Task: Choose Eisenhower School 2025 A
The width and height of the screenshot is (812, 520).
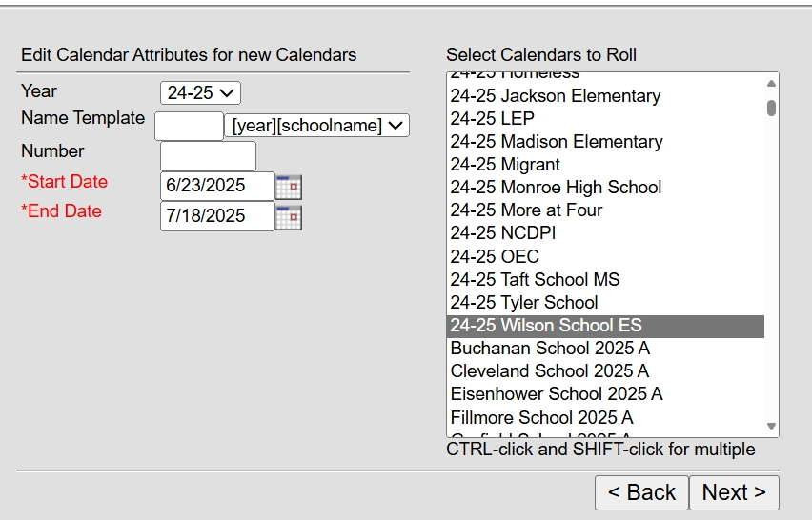Action: pyautogui.click(x=557, y=394)
